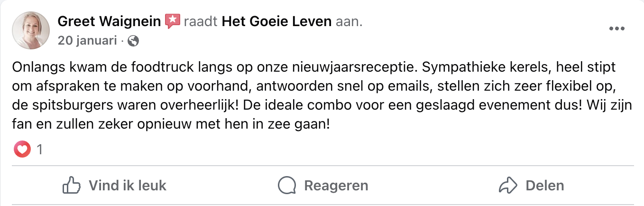Visit the Het Goeie Leven page link
The image size is (644, 206).
[x=277, y=21]
